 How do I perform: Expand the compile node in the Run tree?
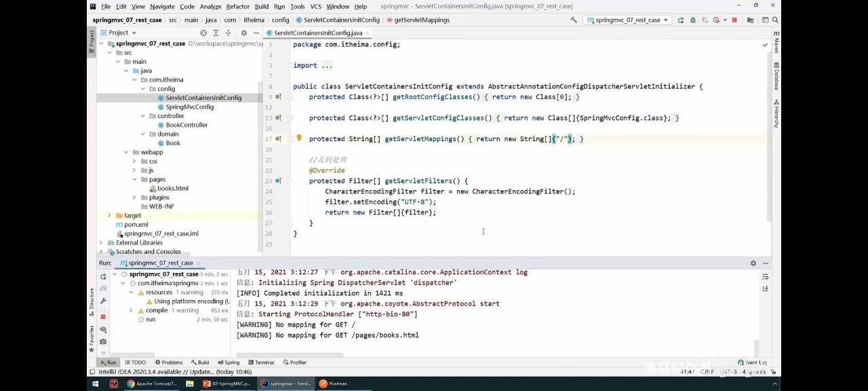click(132, 310)
